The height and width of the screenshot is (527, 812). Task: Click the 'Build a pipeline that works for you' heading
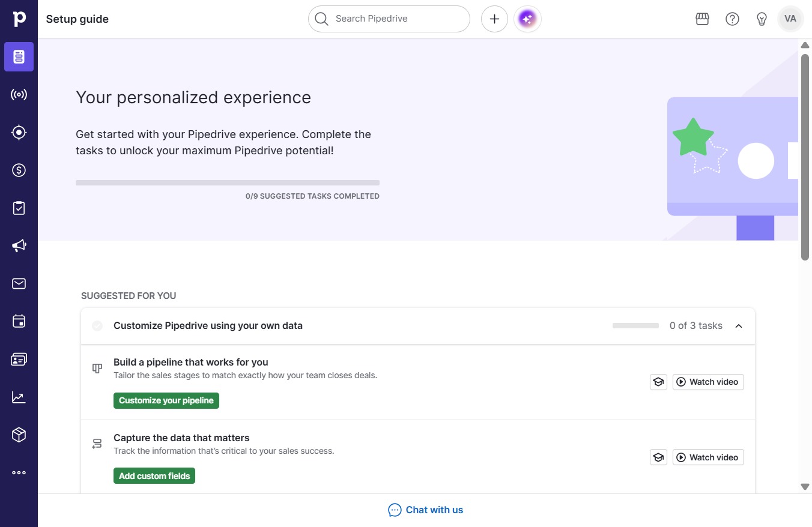191,362
